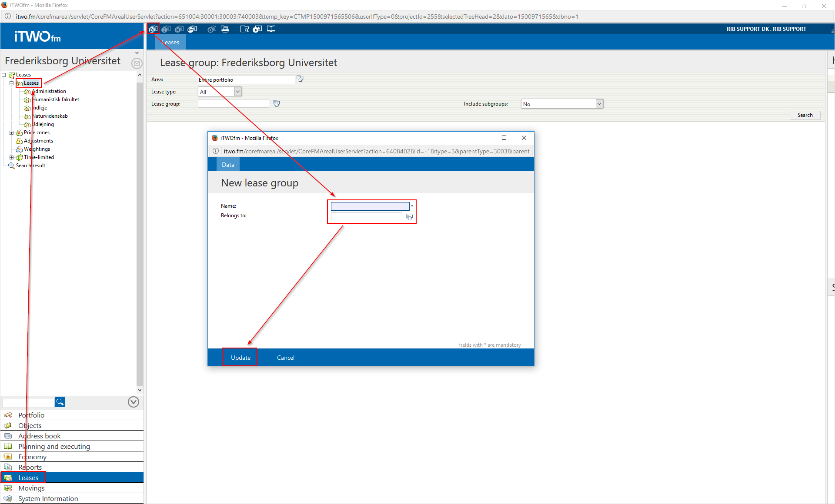Select the Data tab in dialog
The image size is (835, 504).
(228, 165)
